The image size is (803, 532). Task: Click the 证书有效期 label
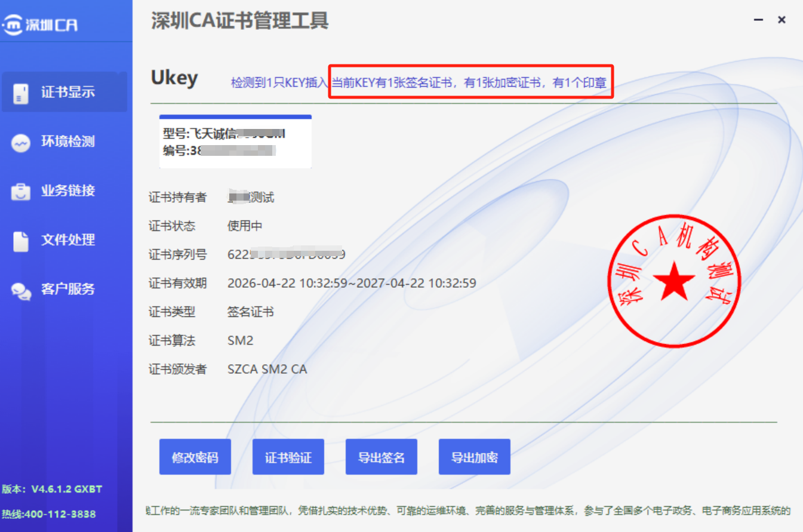pyautogui.click(x=178, y=283)
